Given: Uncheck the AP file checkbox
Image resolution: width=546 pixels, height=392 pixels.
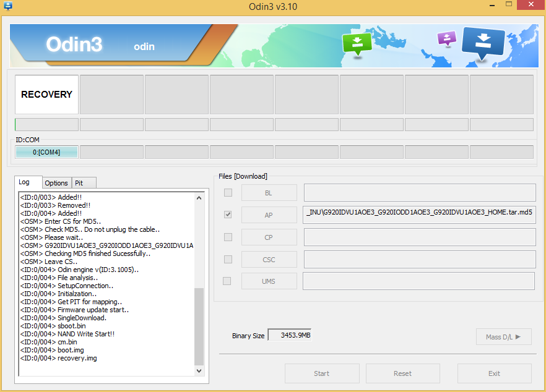Looking at the screenshot, I should point(228,215).
